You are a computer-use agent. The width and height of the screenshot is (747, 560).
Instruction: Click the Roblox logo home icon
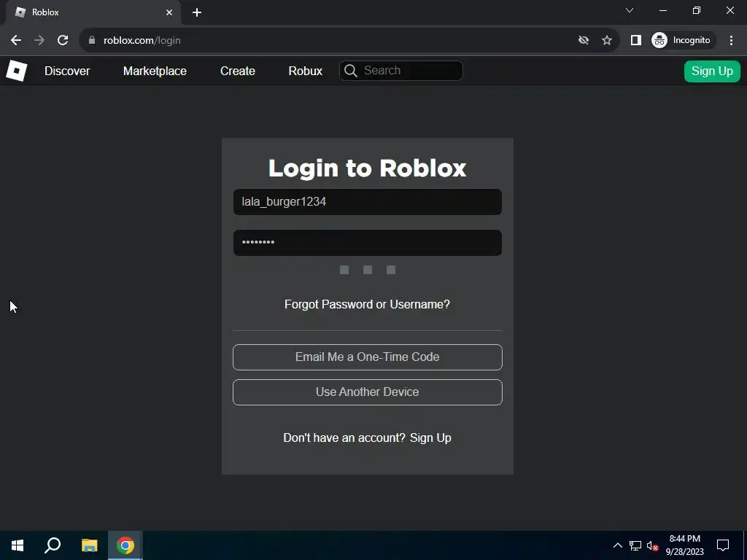click(16, 71)
